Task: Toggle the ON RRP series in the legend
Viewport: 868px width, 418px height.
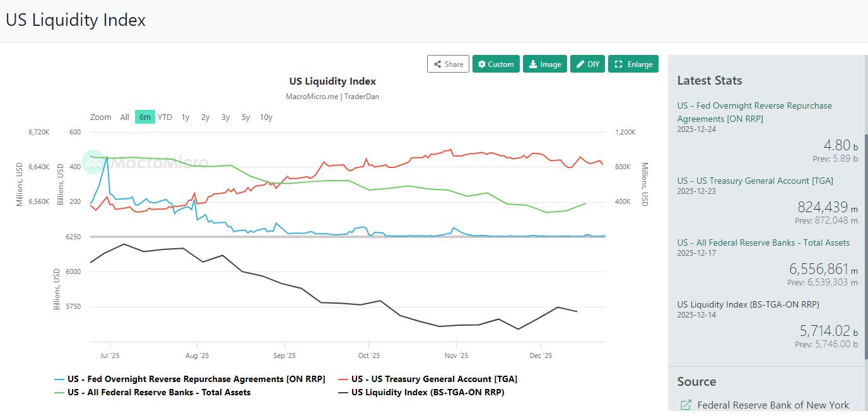Action: [189, 379]
